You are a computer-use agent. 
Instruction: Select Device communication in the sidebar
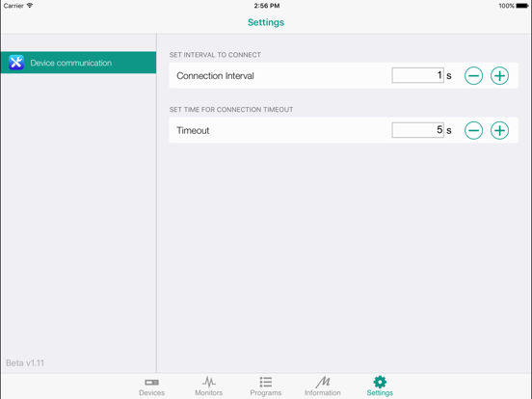pos(78,63)
